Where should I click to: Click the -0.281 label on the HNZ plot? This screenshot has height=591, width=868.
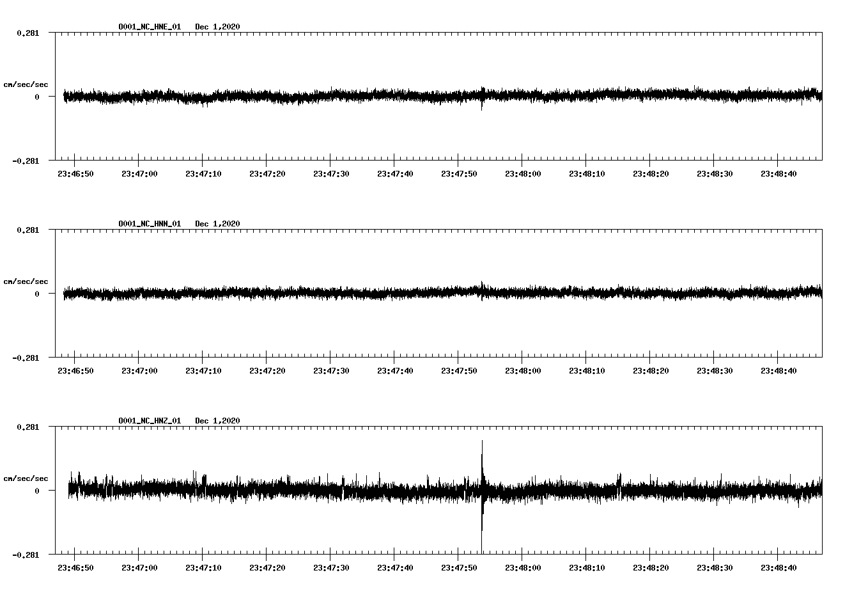pyautogui.click(x=27, y=555)
